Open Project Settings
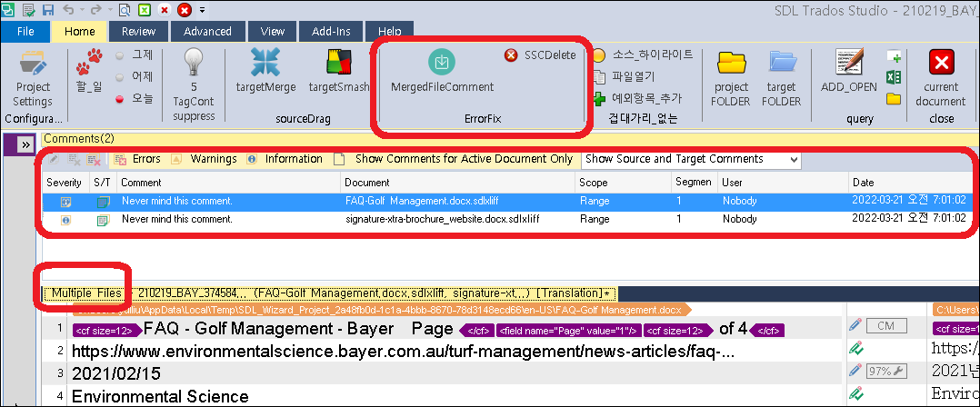The height and width of the screenshot is (407, 980). pos(33,79)
